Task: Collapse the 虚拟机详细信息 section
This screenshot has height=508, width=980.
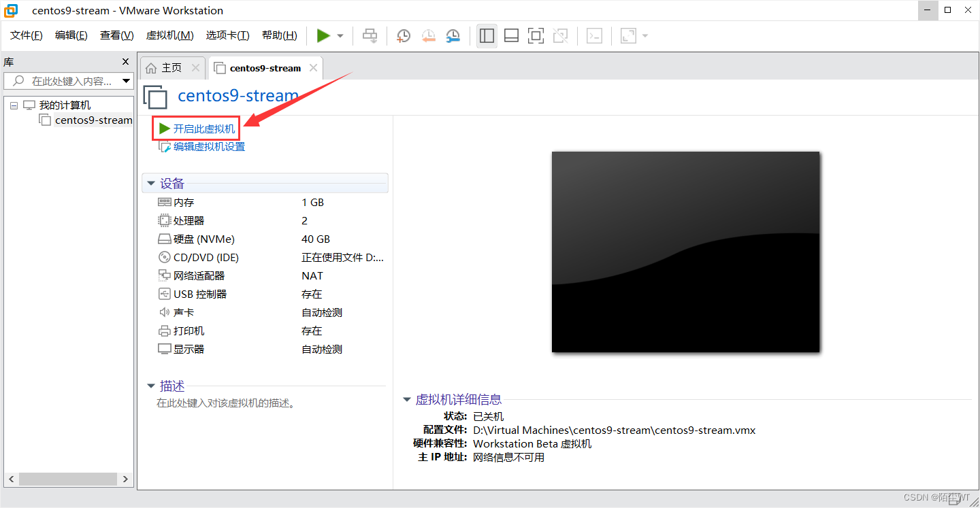Action: point(407,400)
